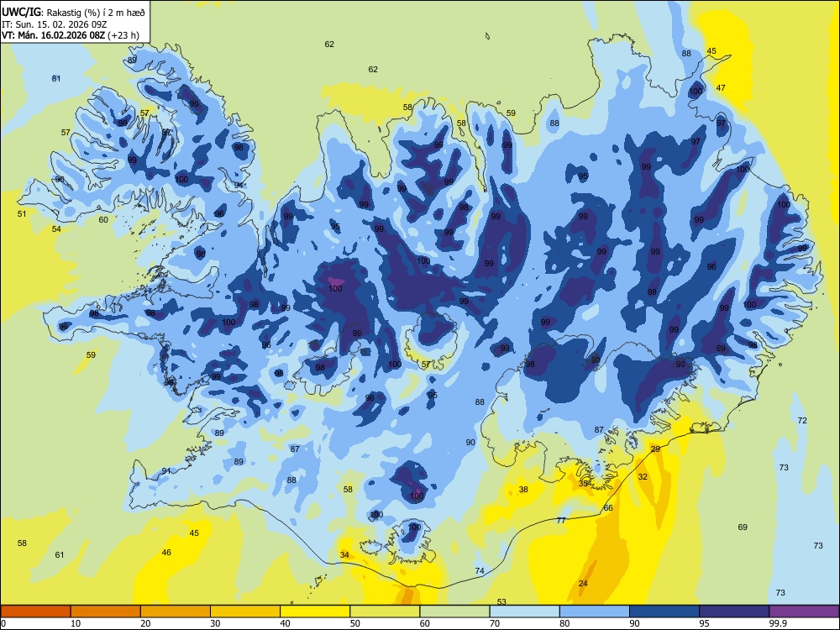Click the humidity value '54' on the map
Viewport: 840px width, 630px height.
pos(56,229)
